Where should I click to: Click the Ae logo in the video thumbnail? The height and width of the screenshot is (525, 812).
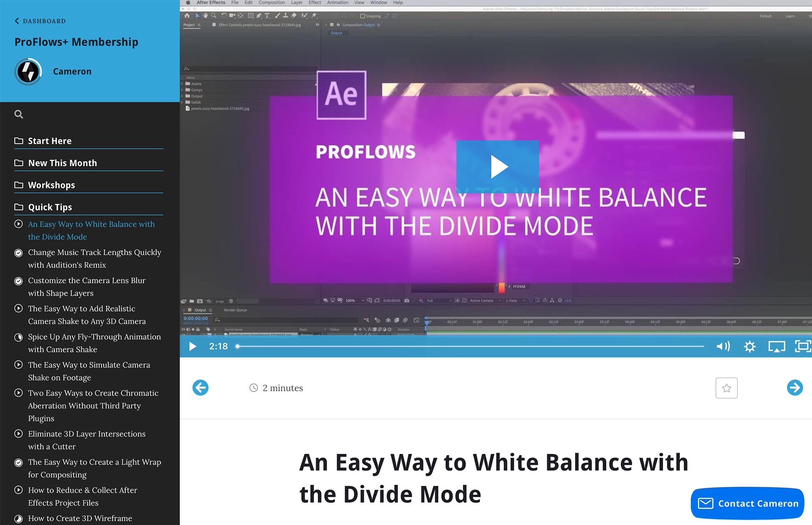(x=341, y=95)
